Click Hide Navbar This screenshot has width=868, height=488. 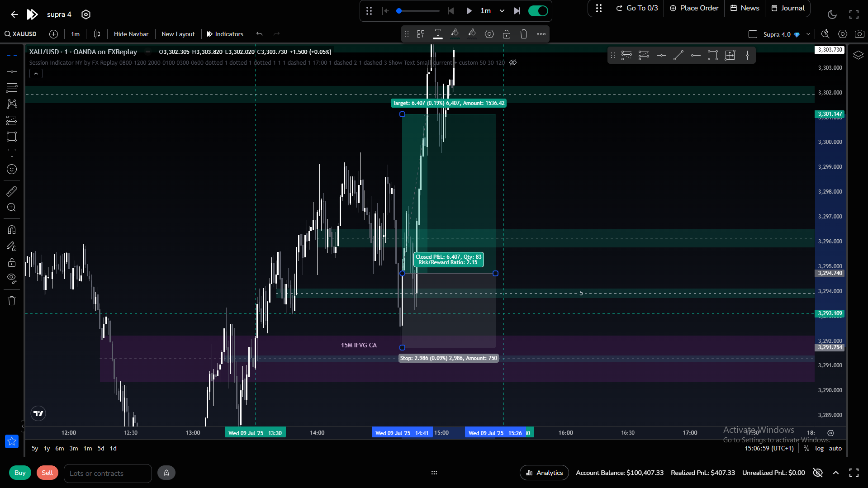pyautogui.click(x=131, y=34)
